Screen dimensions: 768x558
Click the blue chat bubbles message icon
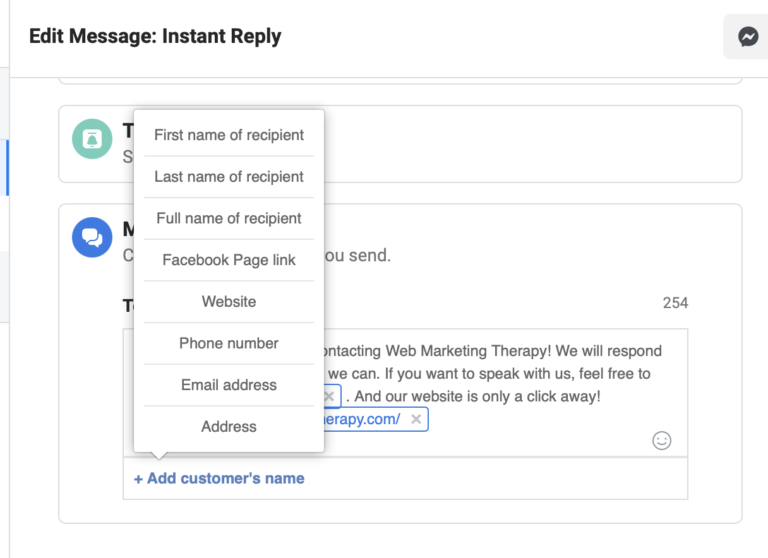tap(92, 238)
